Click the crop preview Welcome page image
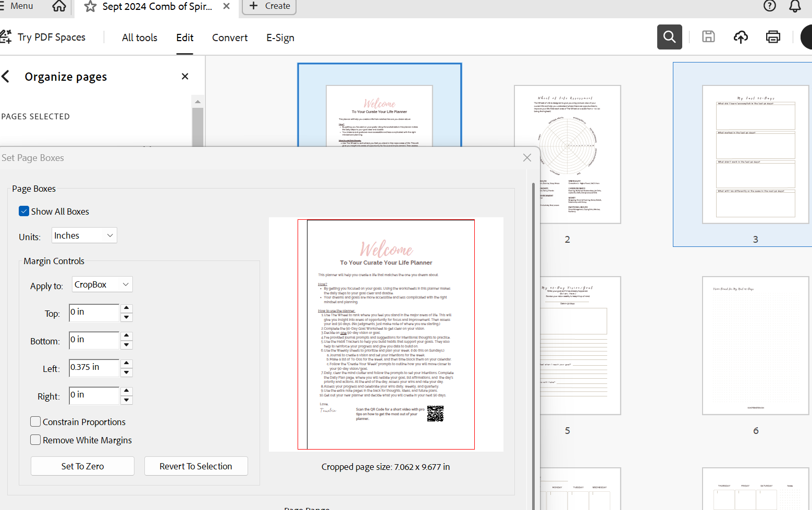The height and width of the screenshot is (510, 812). tap(386, 334)
